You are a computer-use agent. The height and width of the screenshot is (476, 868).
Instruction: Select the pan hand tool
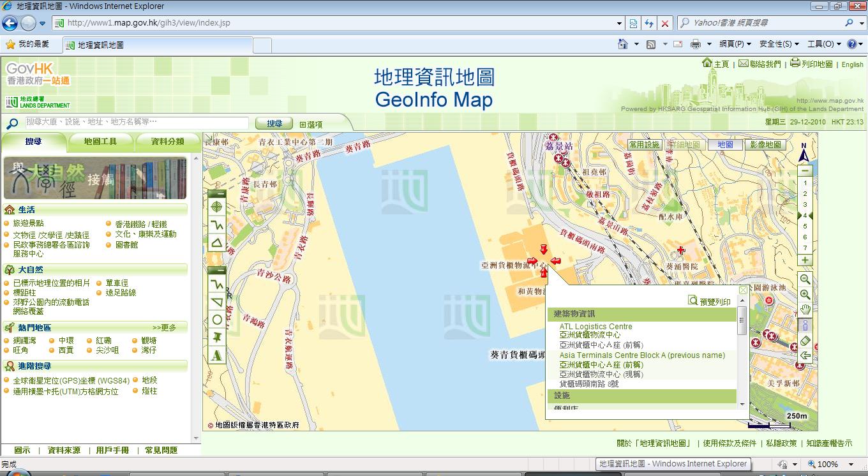point(805,310)
